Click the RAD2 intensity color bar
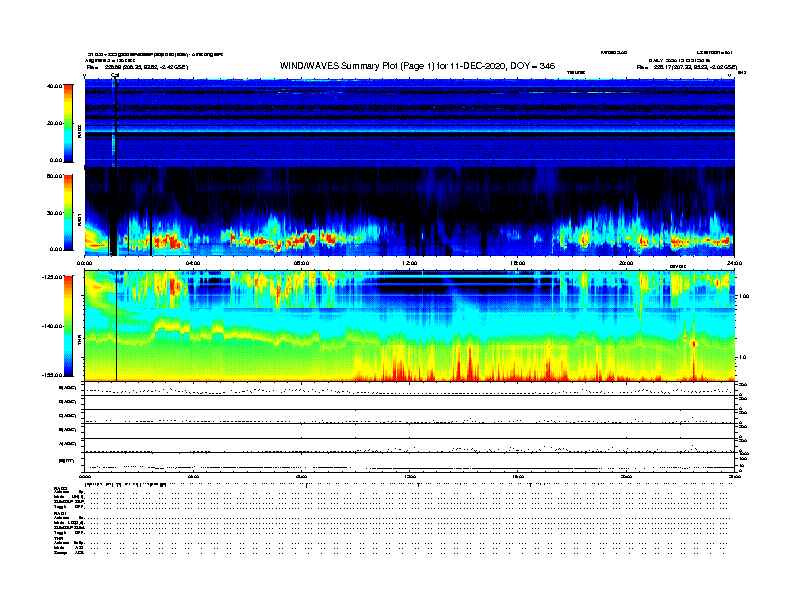This screenshot has width=792, height=612. point(68,123)
